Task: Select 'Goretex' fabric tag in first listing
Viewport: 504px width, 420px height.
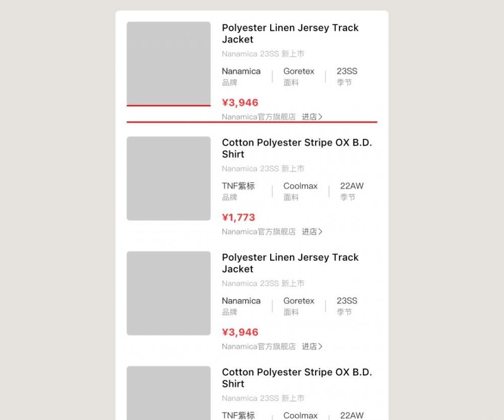Action: coord(298,72)
